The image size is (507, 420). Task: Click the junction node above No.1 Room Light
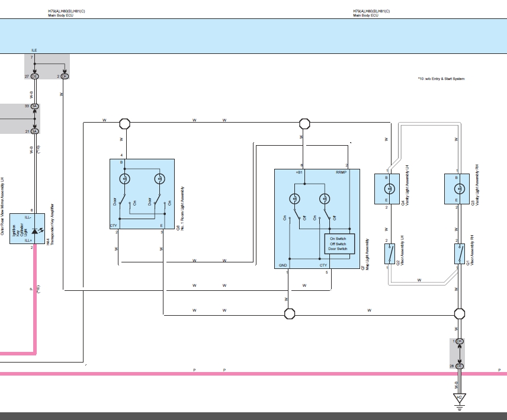pos(124,123)
